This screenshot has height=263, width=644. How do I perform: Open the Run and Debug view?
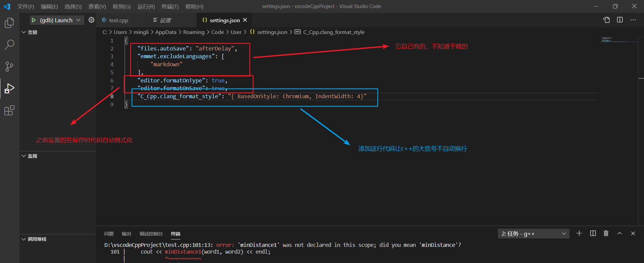pos(9,88)
